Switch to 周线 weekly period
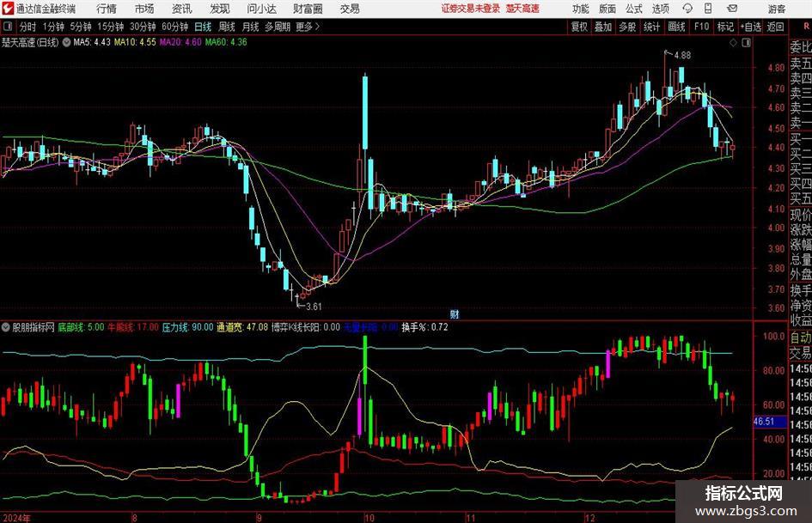812x523 pixels. 227,27
